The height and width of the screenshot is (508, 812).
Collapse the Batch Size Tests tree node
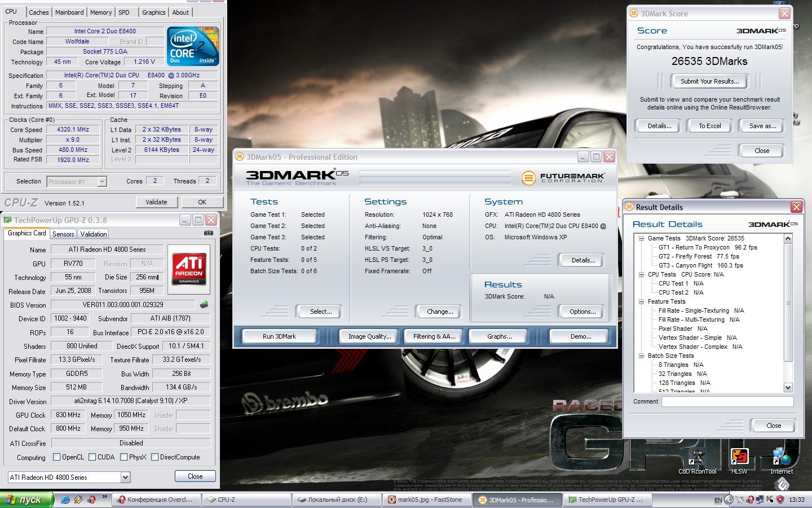point(642,356)
